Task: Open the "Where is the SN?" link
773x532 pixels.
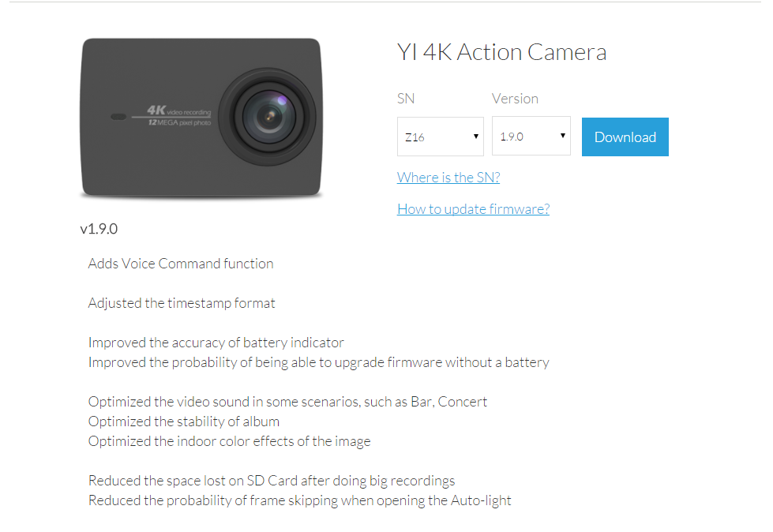Action: point(448,178)
